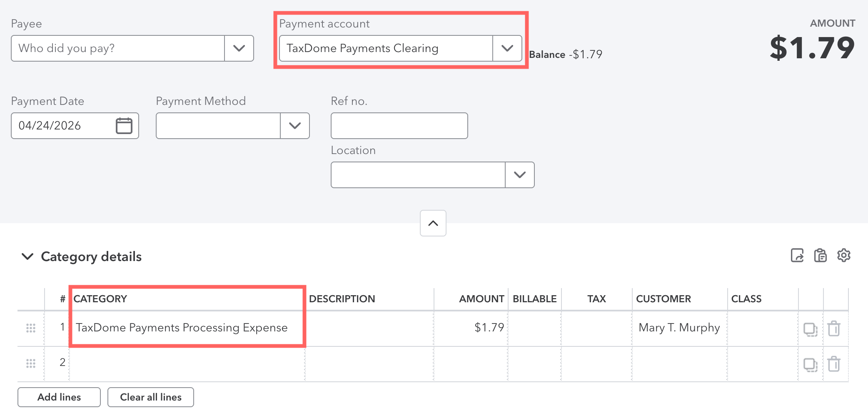Click the drag handle for line 2
The image size is (868, 418).
point(31,364)
